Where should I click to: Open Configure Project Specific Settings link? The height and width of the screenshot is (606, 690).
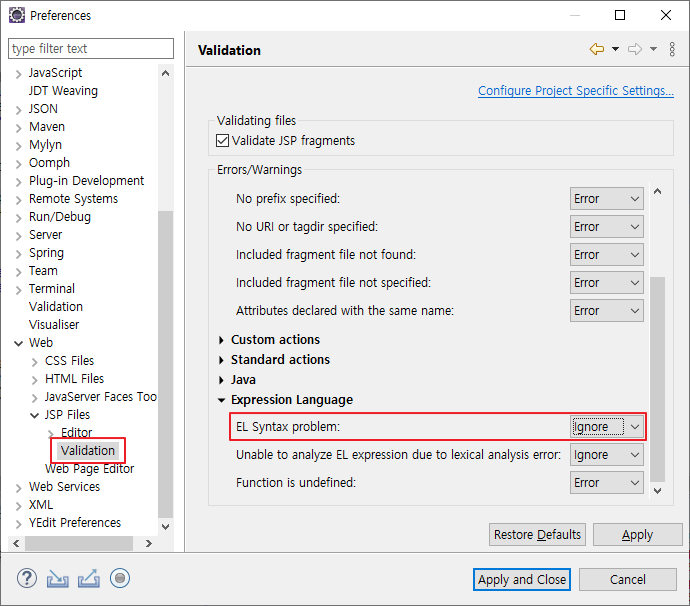pos(575,91)
